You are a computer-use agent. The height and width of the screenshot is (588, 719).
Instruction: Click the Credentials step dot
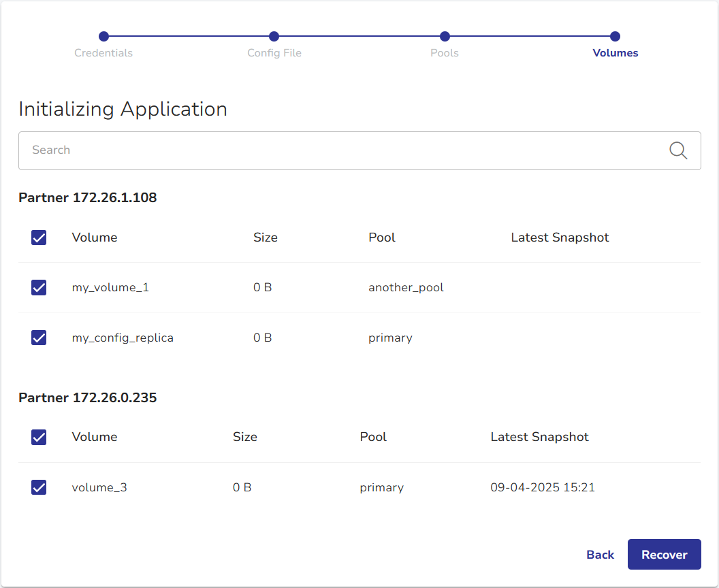[103, 37]
